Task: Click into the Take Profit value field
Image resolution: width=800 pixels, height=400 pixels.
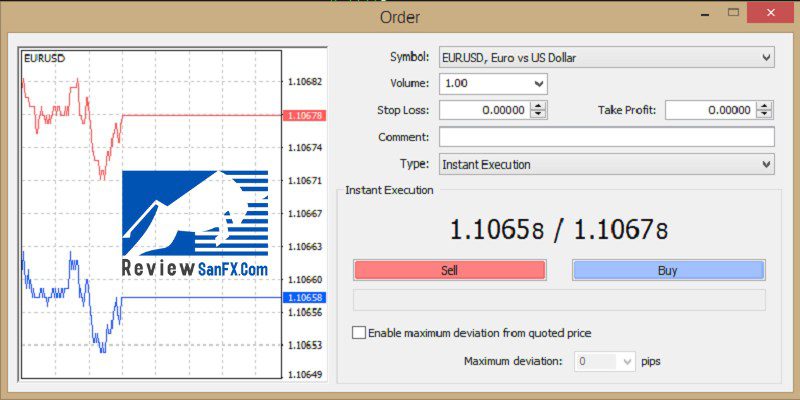Action: tap(710, 110)
